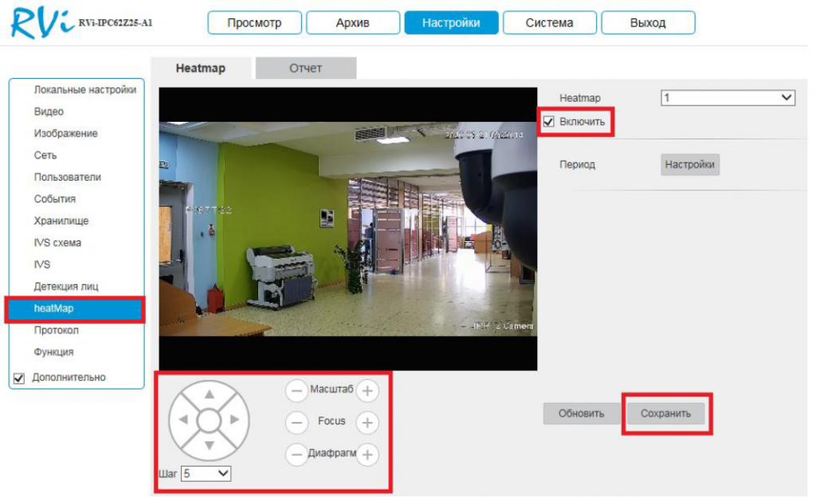The height and width of the screenshot is (504, 816).
Task: Click the Масштаб minus zoom-out button
Action: pos(296,391)
